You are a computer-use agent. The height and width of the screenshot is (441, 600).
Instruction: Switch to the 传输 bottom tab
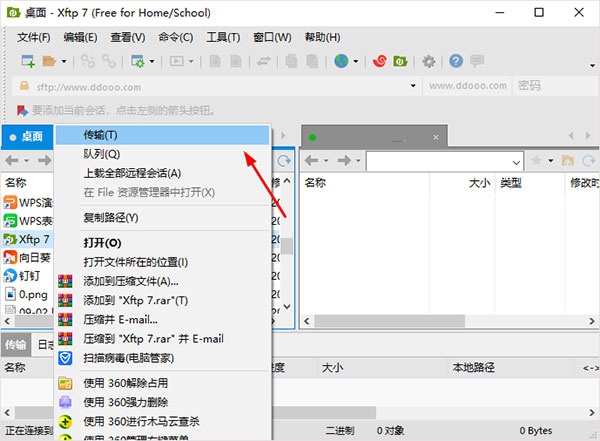click(16, 345)
